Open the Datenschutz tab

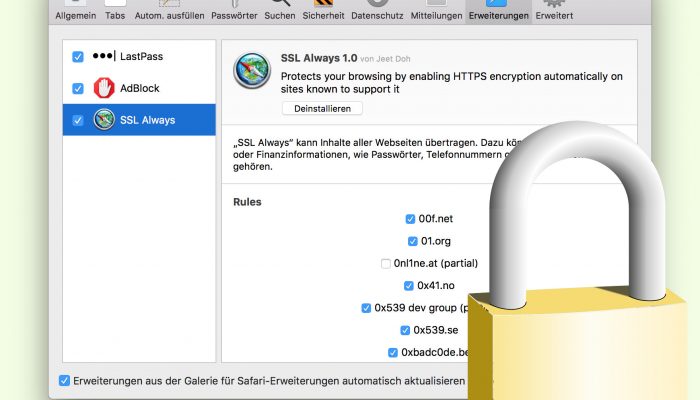(x=377, y=11)
